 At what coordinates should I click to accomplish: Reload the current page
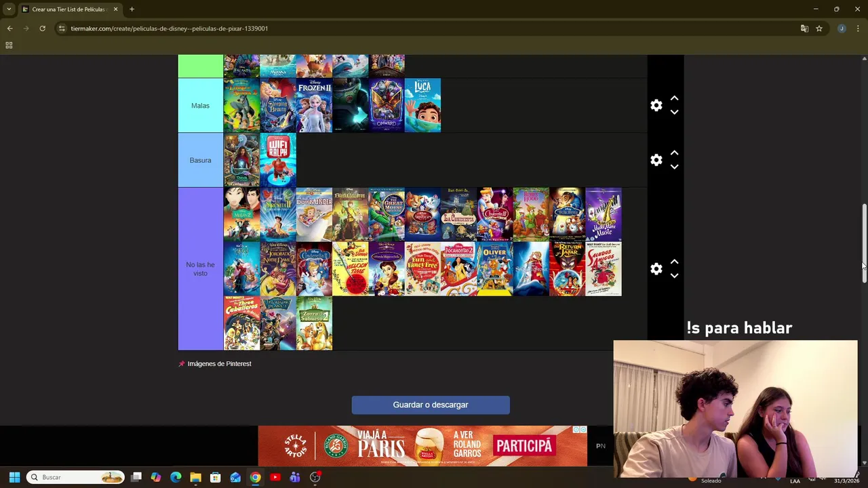coord(42,28)
